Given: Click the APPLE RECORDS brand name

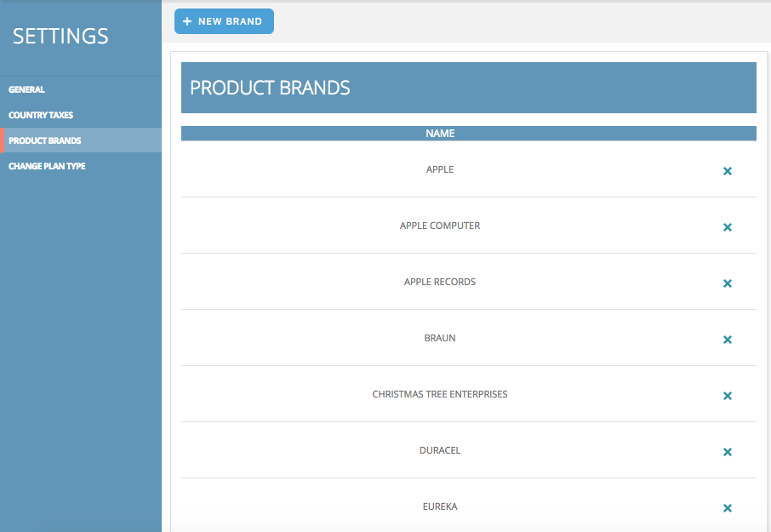Looking at the screenshot, I should coord(440,282).
